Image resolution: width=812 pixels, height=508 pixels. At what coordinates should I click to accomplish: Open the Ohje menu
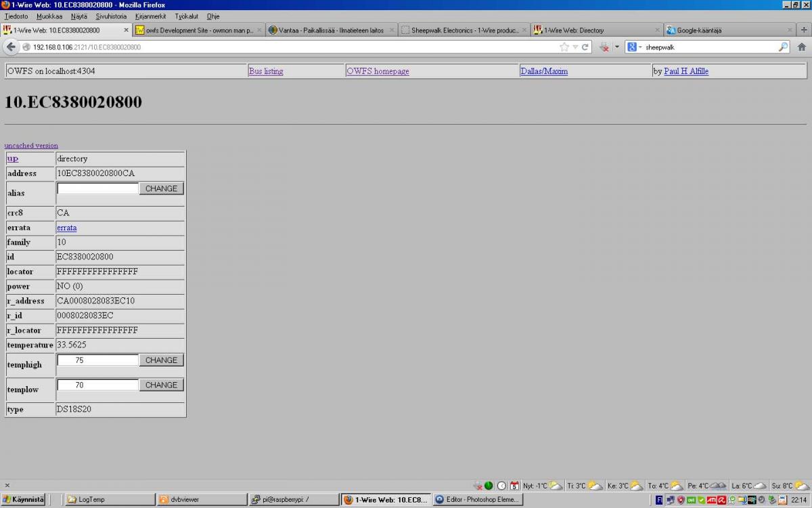tap(213, 16)
